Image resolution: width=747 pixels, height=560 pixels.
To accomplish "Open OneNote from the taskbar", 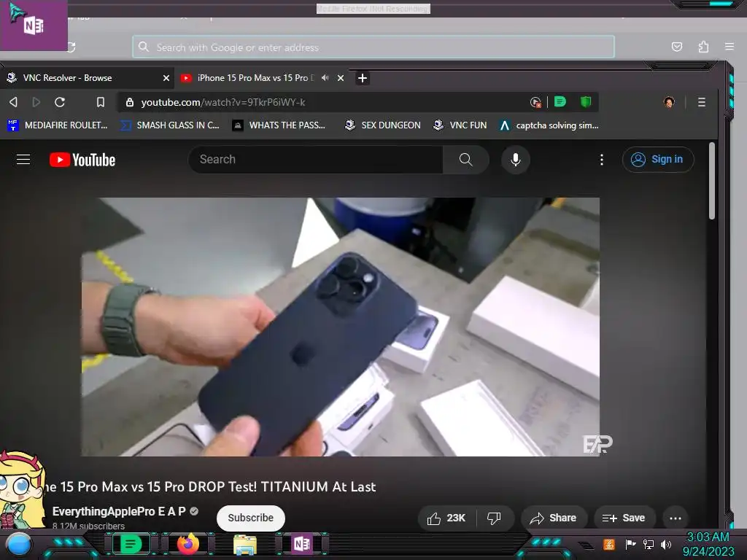I will 302,544.
